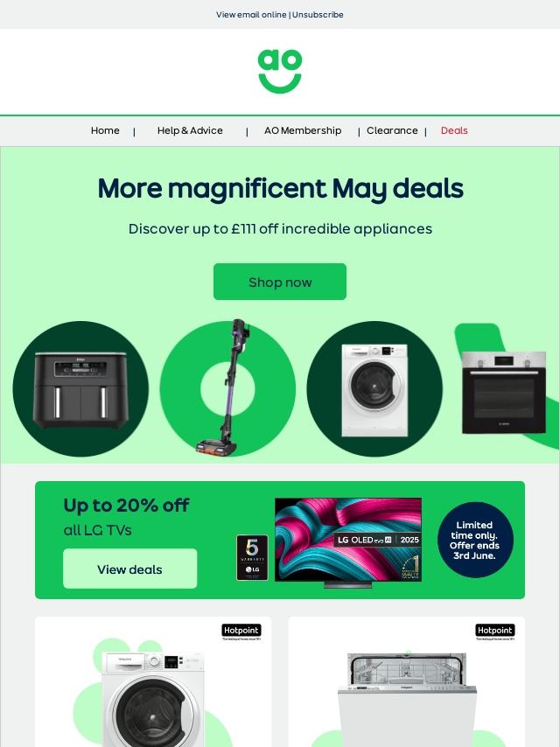Click the Shop now button

coord(280,282)
